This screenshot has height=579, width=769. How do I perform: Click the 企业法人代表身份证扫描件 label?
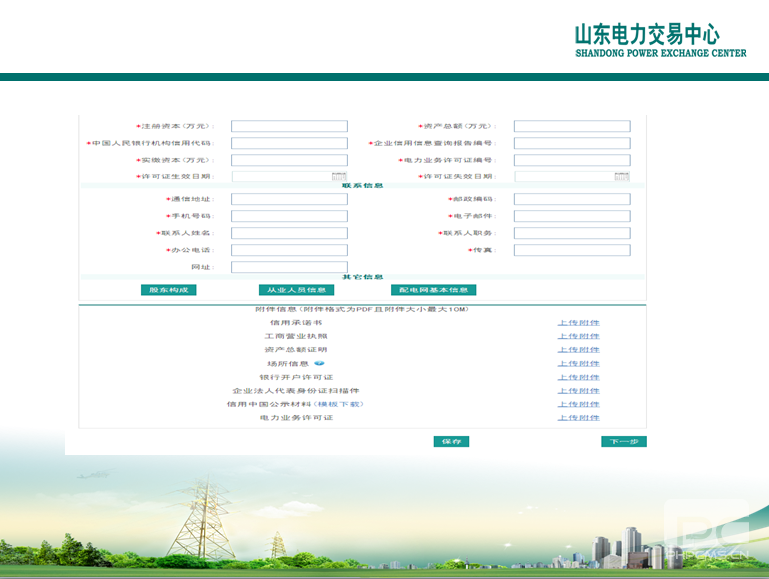(296, 391)
